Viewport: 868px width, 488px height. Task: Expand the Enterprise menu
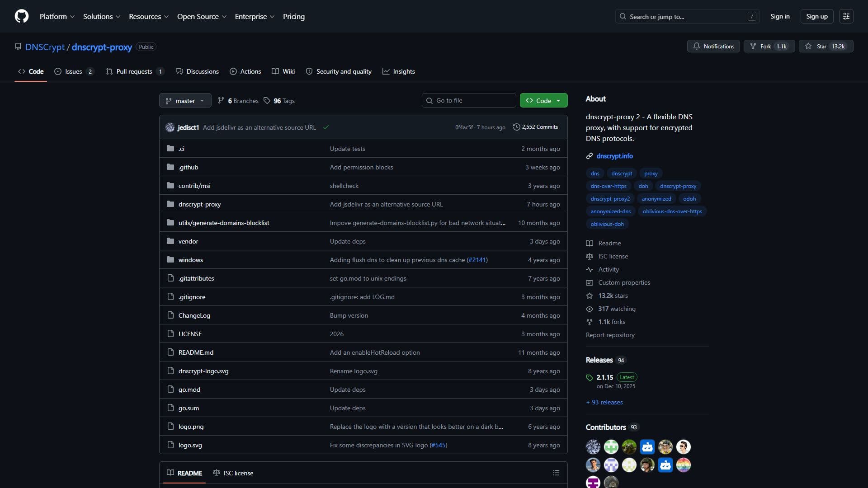tap(255, 16)
